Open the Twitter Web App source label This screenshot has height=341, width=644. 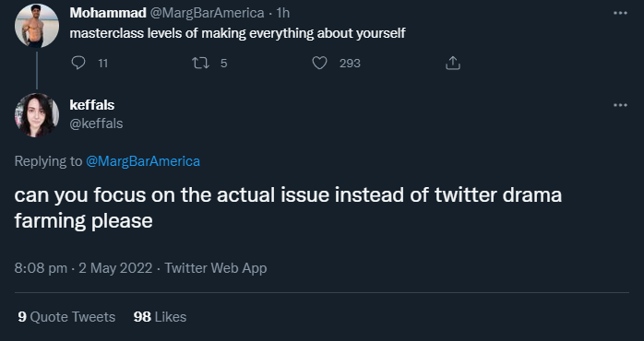coord(216,268)
